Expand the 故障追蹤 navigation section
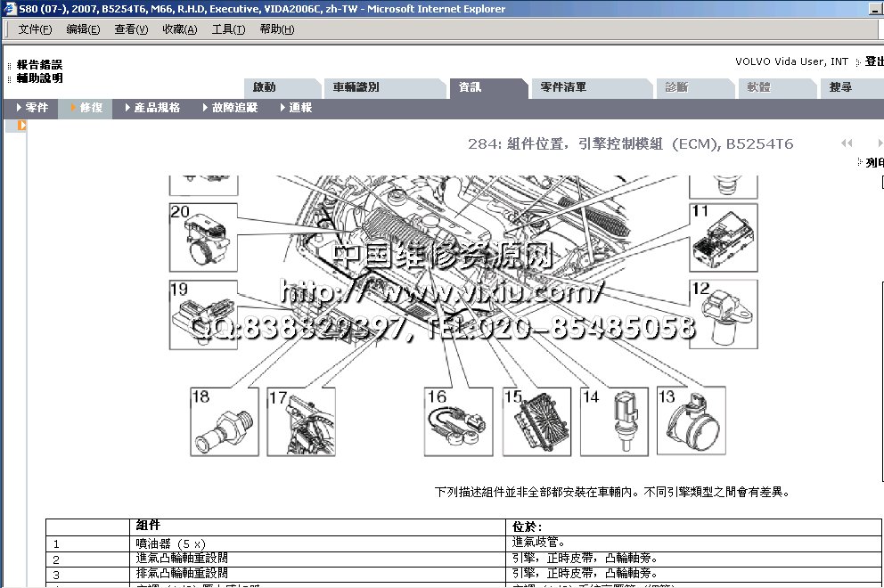 tap(230, 108)
